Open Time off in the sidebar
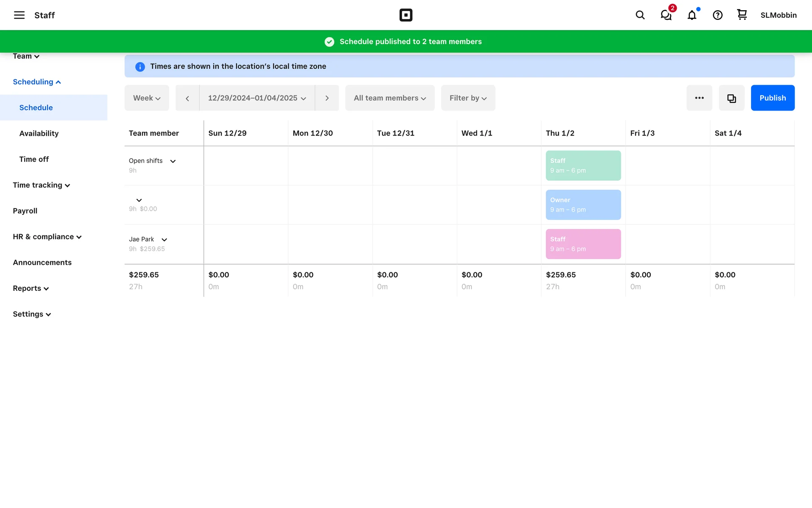Viewport: 812px width, 508px height. [x=34, y=159]
